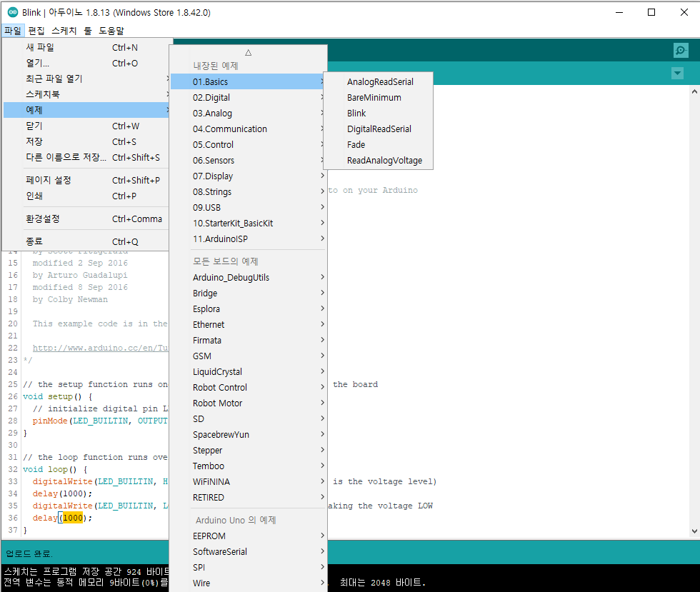The height and width of the screenshot is (592, 700).
Task: Choose 닫기 from file menu
Action: pyautogui.click(x=86, y=126)
